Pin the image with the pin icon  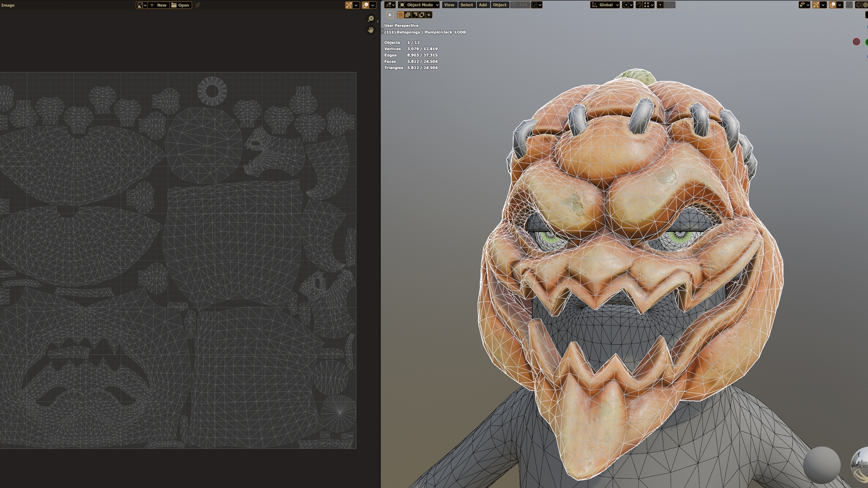pyautogui.click(x=198, y=5)
